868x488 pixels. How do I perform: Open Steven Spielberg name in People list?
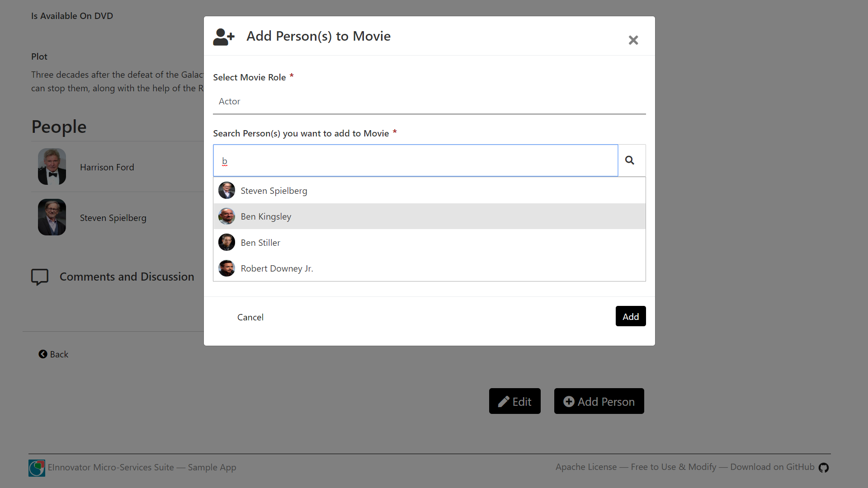[x=113, y=218]
